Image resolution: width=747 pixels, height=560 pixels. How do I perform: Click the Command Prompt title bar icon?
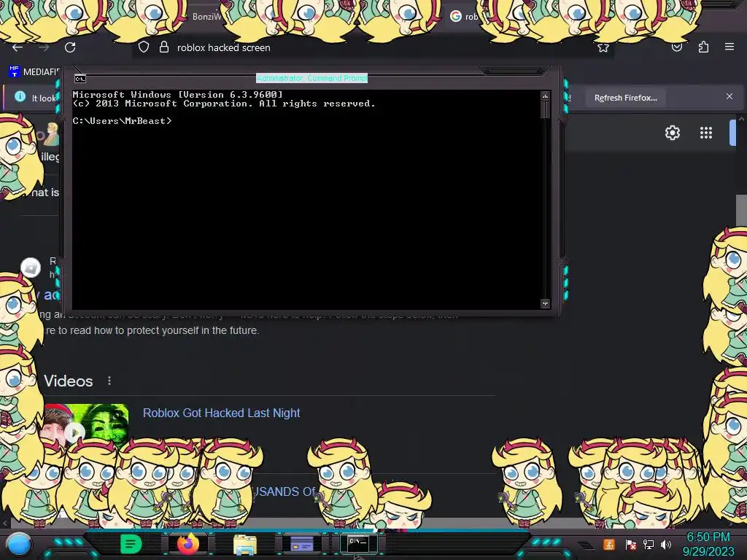click(80, 79)
